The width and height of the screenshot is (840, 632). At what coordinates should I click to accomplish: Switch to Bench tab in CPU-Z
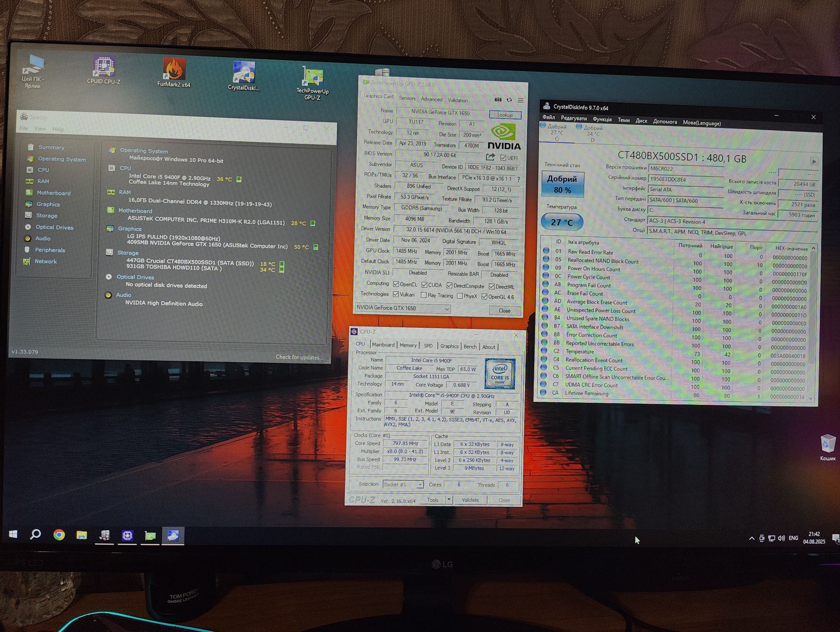470,346
